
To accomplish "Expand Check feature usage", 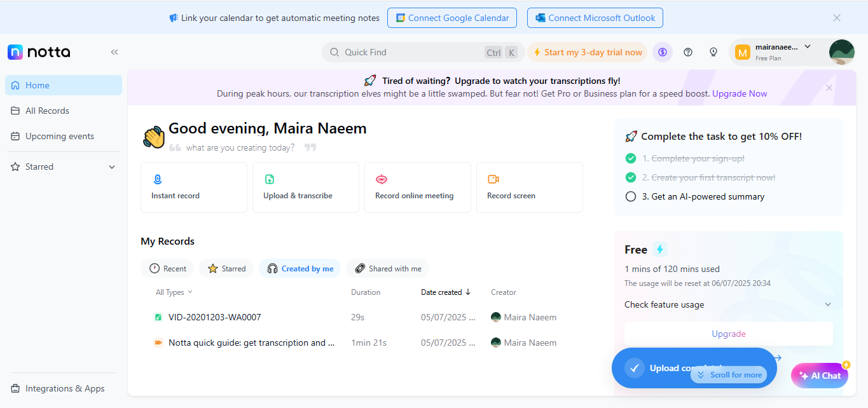I will coord(828,304).
